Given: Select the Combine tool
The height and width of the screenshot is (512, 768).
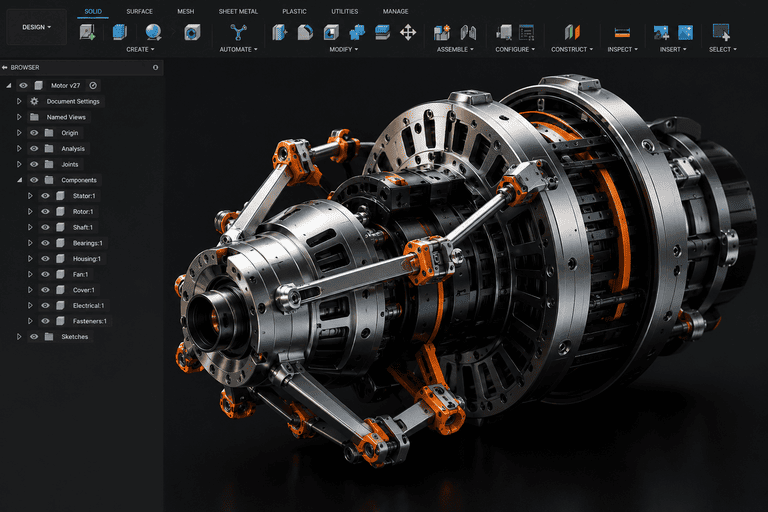Looking at the screenshot, I should point(357,32).
